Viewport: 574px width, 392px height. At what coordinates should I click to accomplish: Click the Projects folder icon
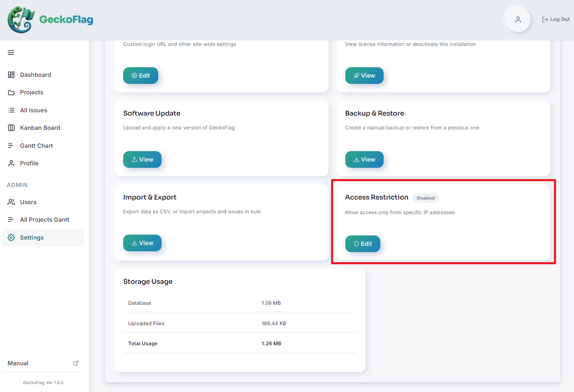11,92
